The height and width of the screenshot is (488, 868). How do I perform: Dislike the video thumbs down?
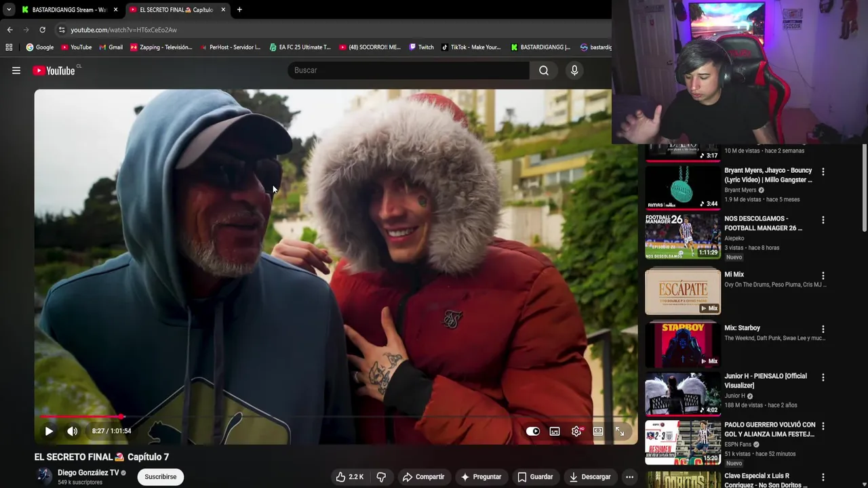(x=381, y=477)
